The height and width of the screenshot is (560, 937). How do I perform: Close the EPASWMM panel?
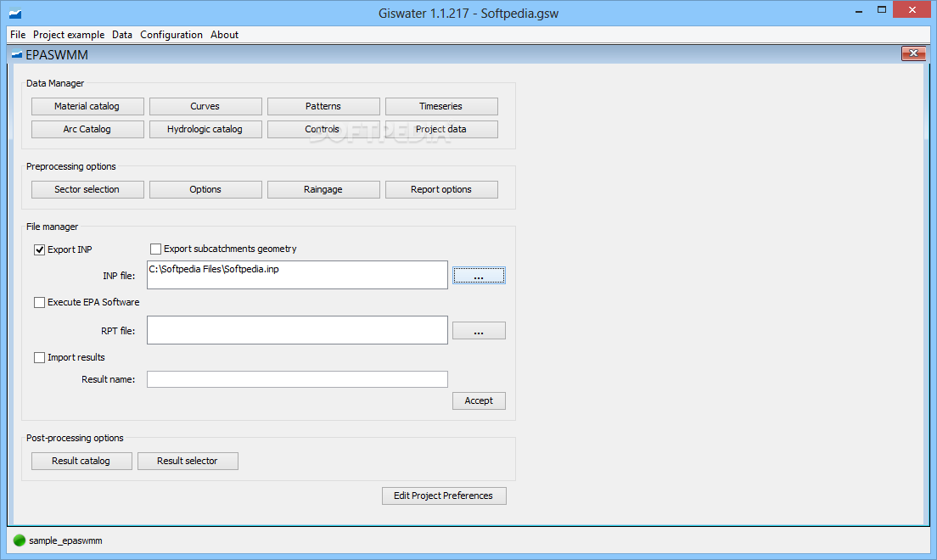914,53
